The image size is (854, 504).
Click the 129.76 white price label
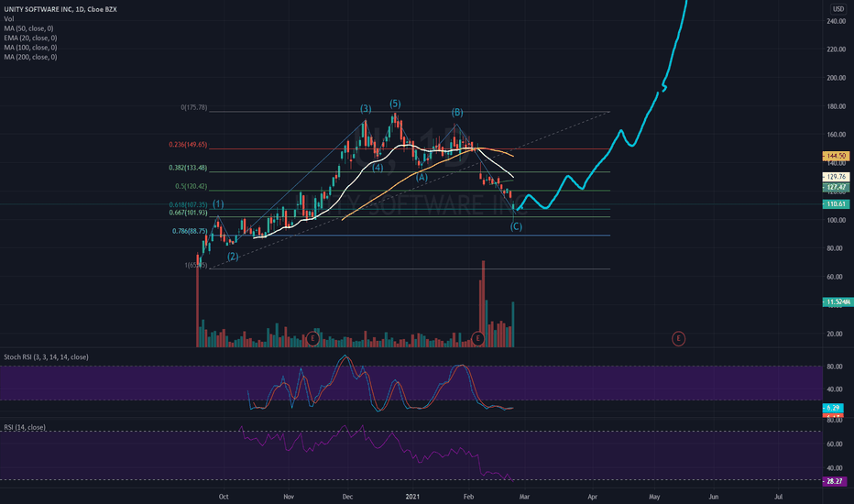pyautogui.click(x=836, y=177)
